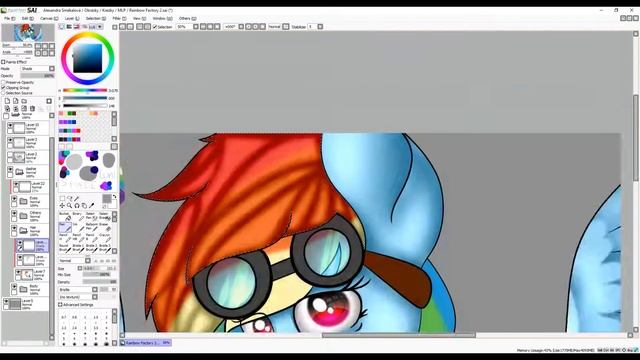Open the Edit menu

tap(27, 18)
